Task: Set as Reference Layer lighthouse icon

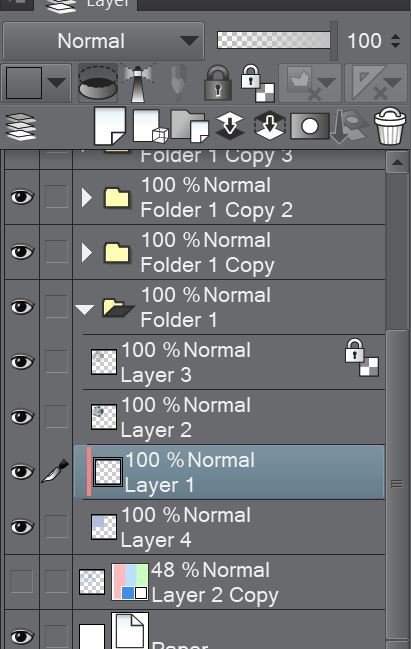Action: click(x=138, y=83)
